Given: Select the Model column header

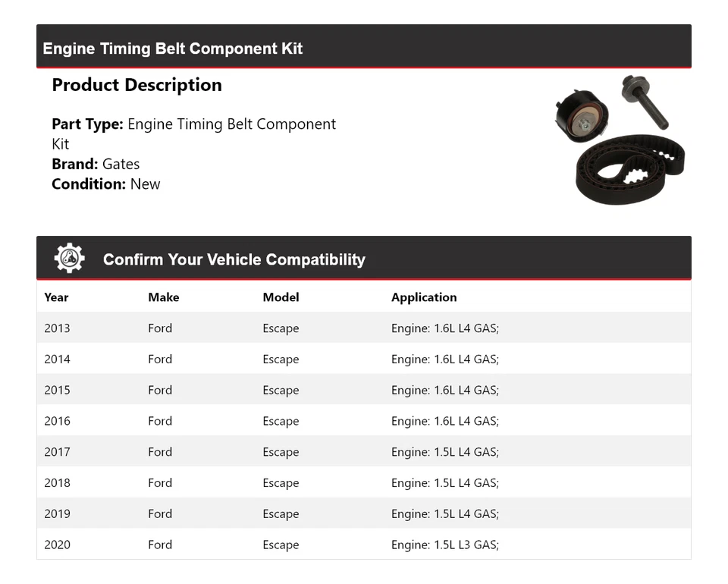Looking at the screenshot, I should (x=281, y=297).
